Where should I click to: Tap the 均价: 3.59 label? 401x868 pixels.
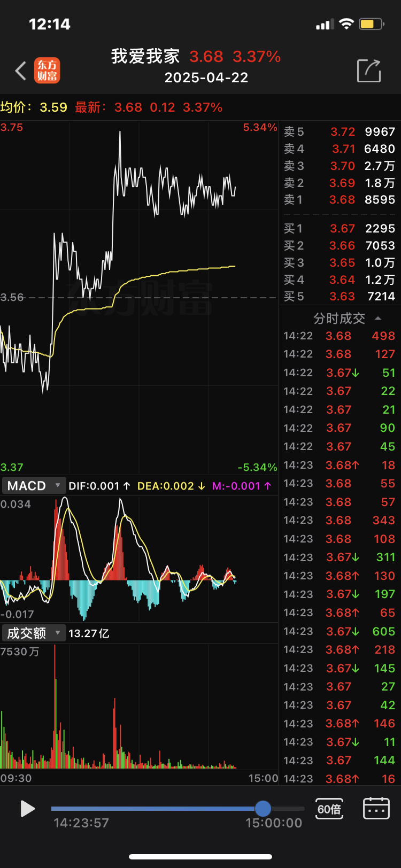(34, 107)
